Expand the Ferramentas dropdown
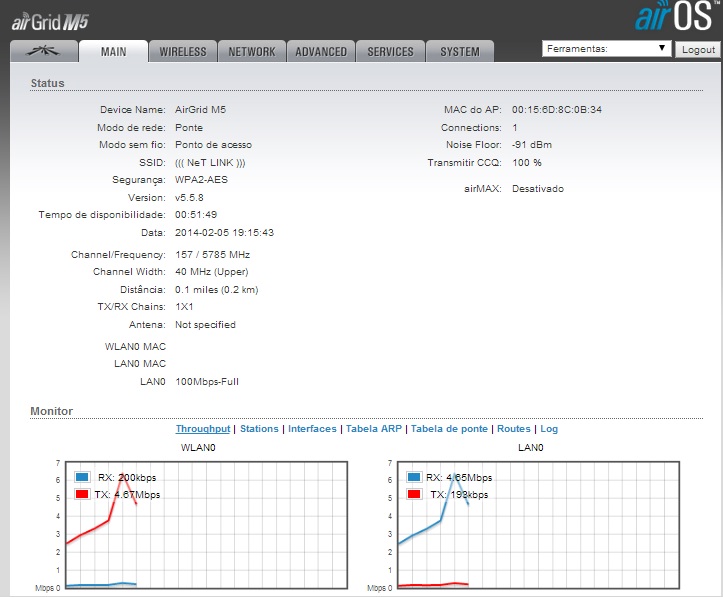Viewport: 723px width, 597px height. (x=606, y=48)
